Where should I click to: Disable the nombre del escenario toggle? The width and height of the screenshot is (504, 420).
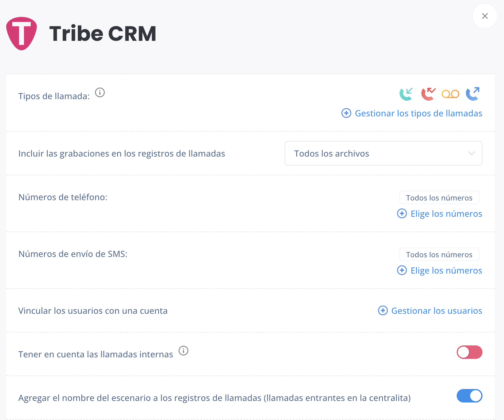click(x=470, y=396)
